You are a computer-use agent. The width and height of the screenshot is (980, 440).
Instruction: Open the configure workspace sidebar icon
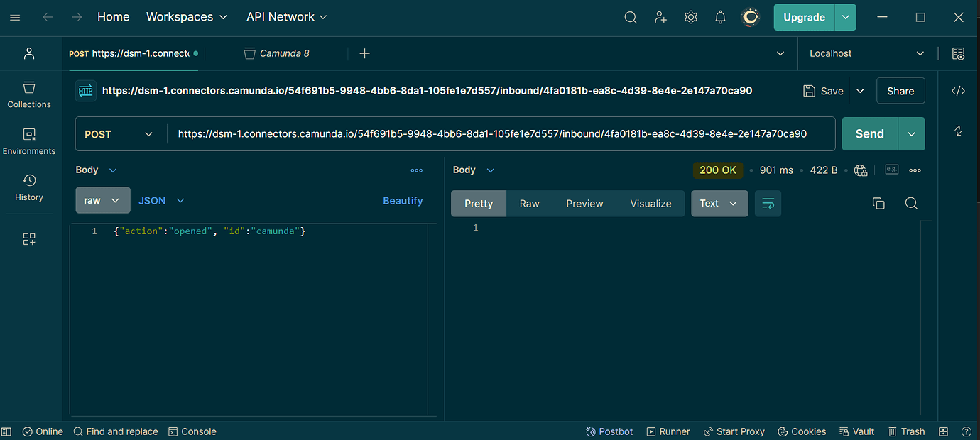pos(29,239)
